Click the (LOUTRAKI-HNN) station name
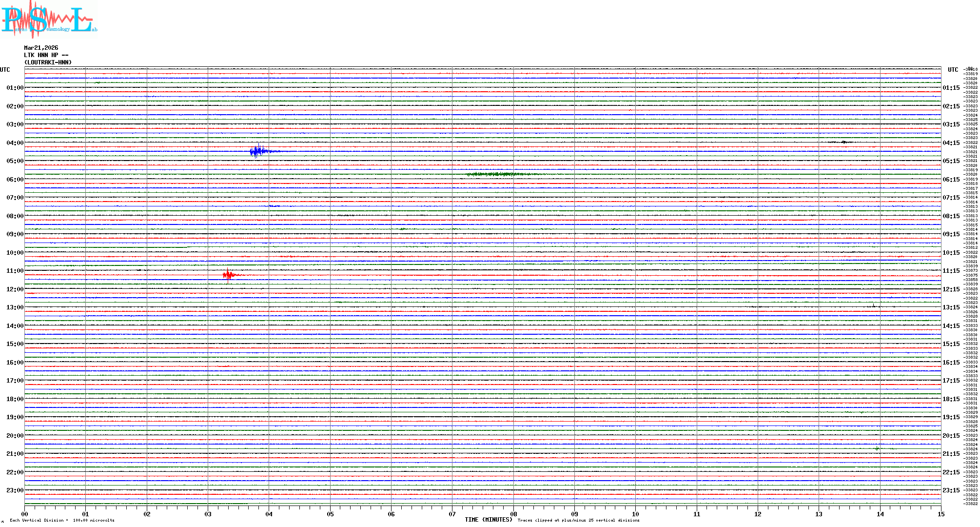The height and width of the screenshot is (527, 980). [48, 62]
